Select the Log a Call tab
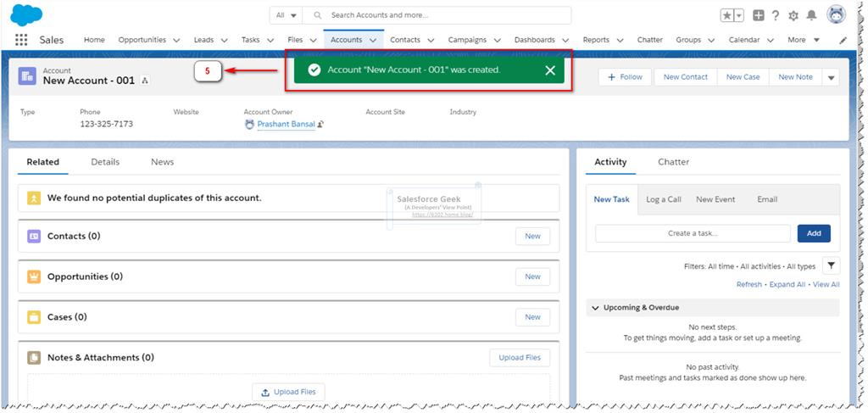The width and height of the screenshot is (868, 413). click(x=664, y=199)
